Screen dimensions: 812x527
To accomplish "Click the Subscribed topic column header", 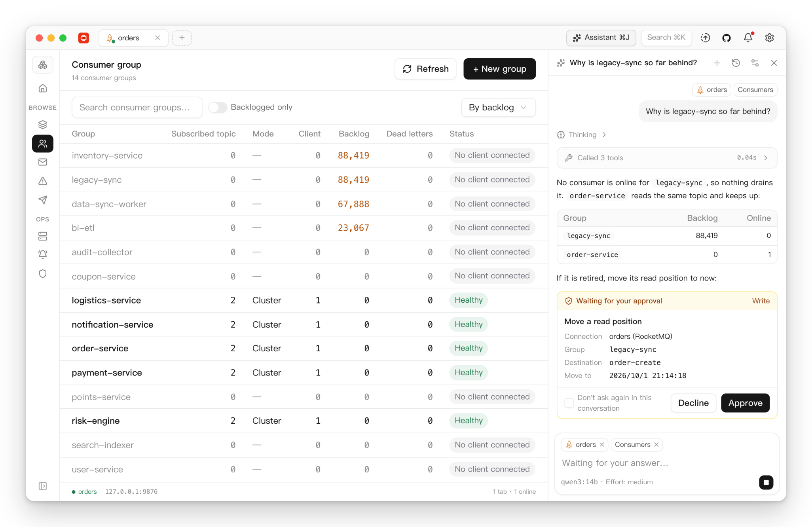I will pos(203,134).
